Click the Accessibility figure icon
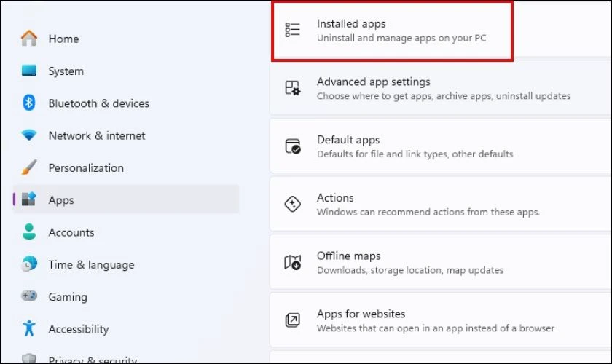This screenshot has width=612, height=364. [x=29, y=329]
